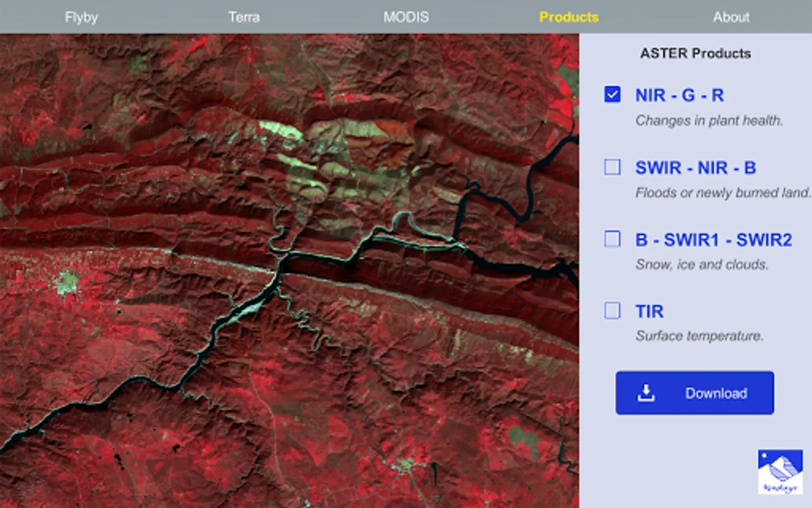The height and width of the screenshot is (508, 812).
Task: Check the TIR product checkbox
Action: tap(612, 310)
